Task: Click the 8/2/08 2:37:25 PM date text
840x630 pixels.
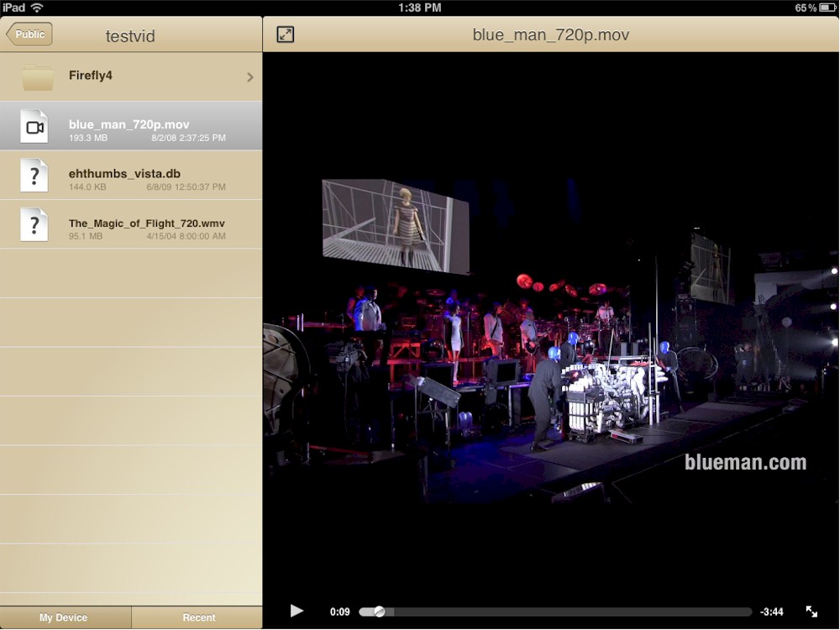Action: [188, 139]
